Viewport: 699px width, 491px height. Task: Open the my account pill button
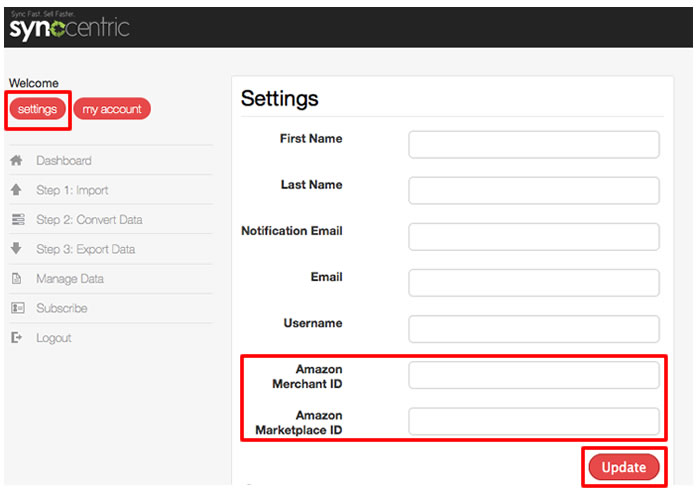point(112,109)
